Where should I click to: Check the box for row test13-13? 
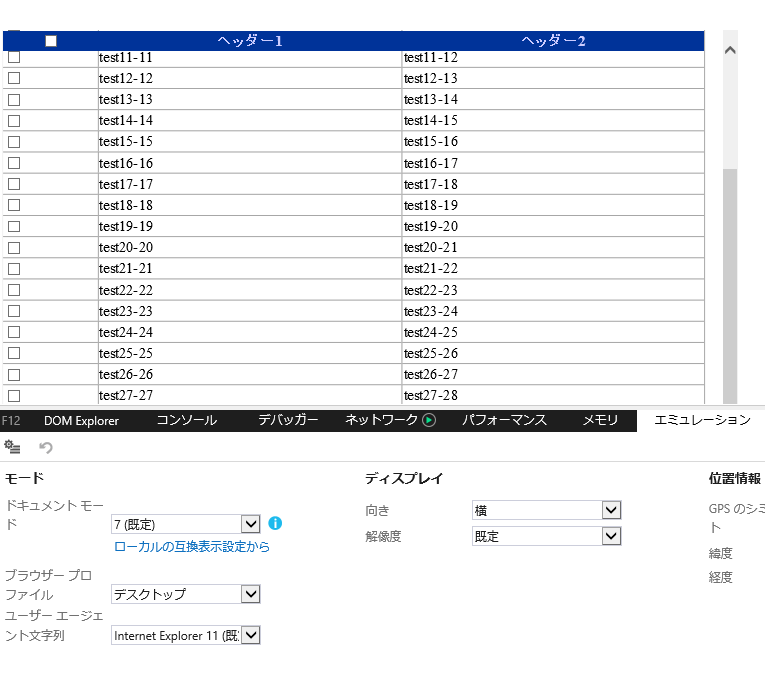(14, 100)
